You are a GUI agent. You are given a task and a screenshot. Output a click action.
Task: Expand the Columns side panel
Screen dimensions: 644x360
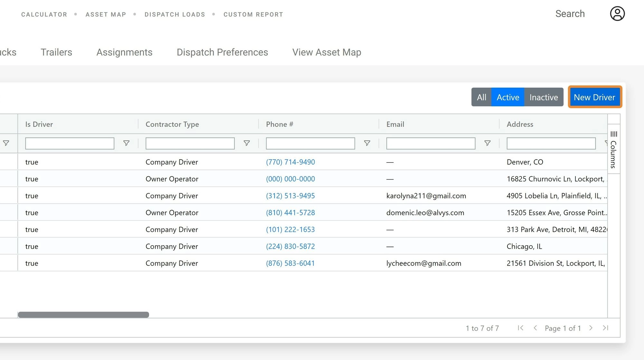point(614,149)
